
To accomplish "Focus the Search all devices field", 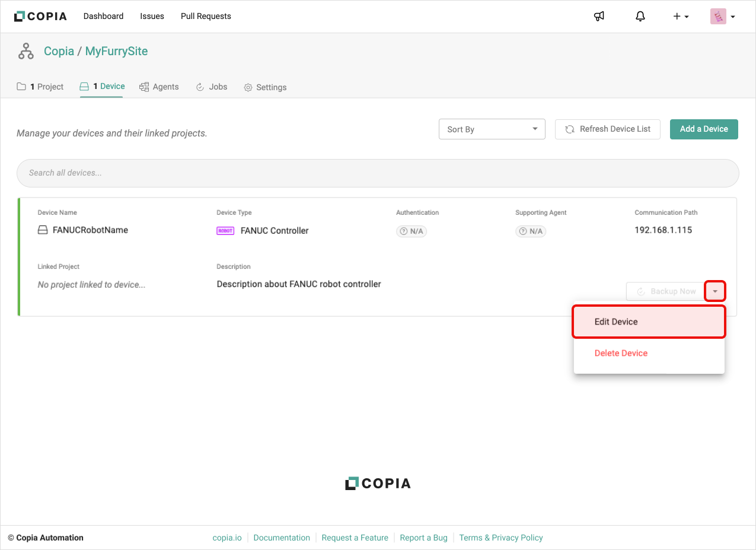I will 378,173.
